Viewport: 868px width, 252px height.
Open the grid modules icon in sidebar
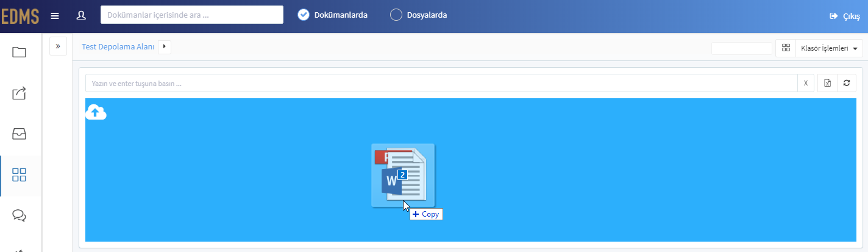tap(20, 176)
